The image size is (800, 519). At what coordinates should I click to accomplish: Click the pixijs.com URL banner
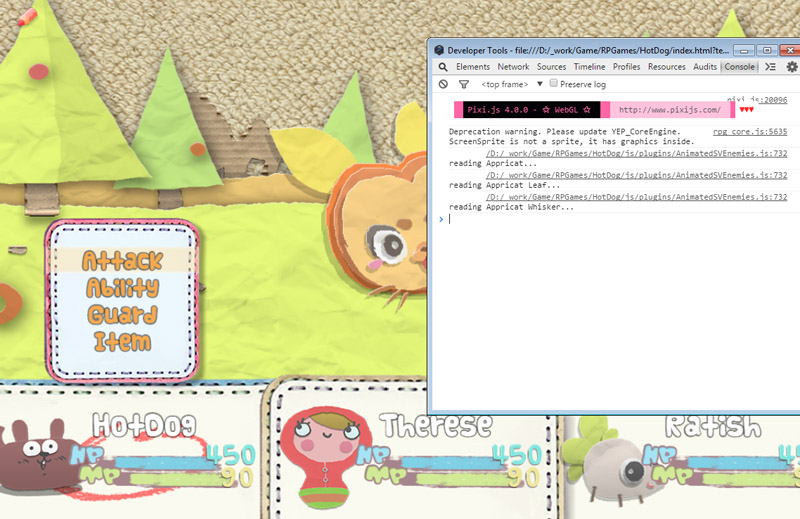[670, 110]
